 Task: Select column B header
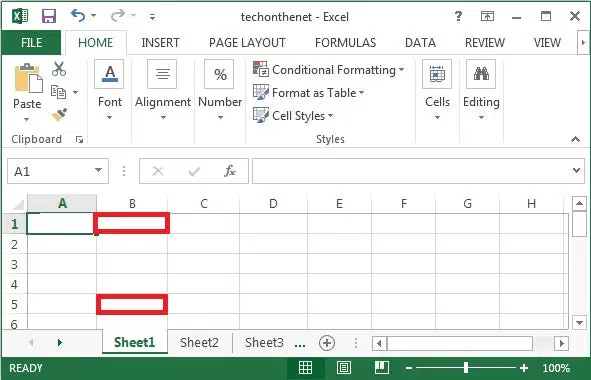[x=132, y=204]
